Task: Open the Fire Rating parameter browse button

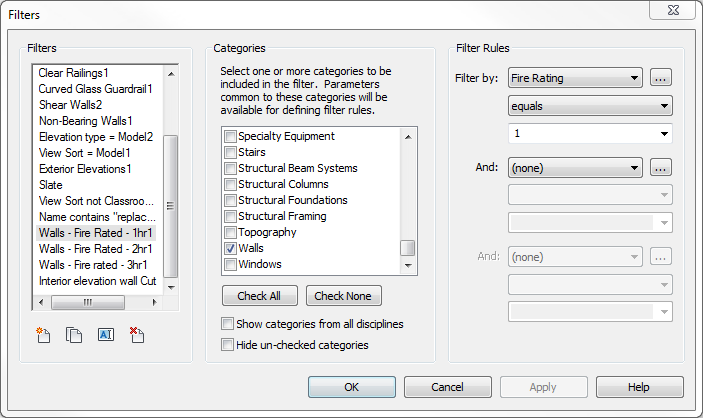Action: pyautogui.click(x=660, y=78)
